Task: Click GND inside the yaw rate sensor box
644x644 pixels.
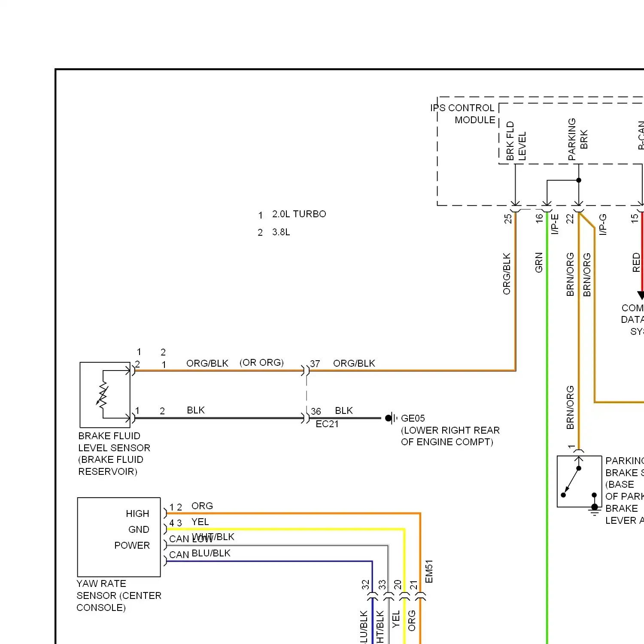Action: [x=139, y=530]
